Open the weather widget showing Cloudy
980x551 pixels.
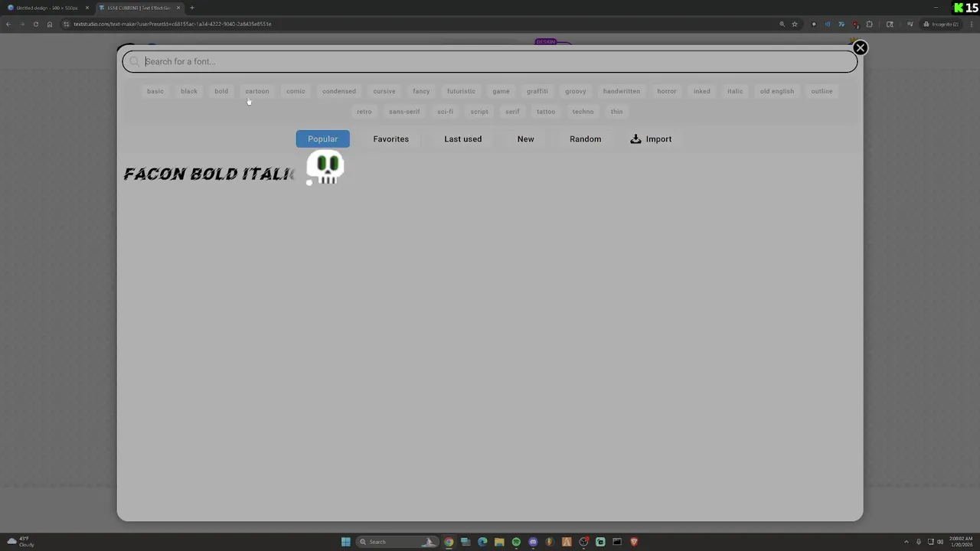click(x=21, y=542)
